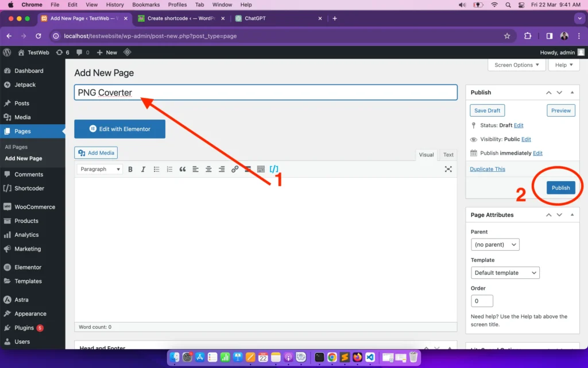Open Shortcoder in the admin sidebar

point(33,189)
